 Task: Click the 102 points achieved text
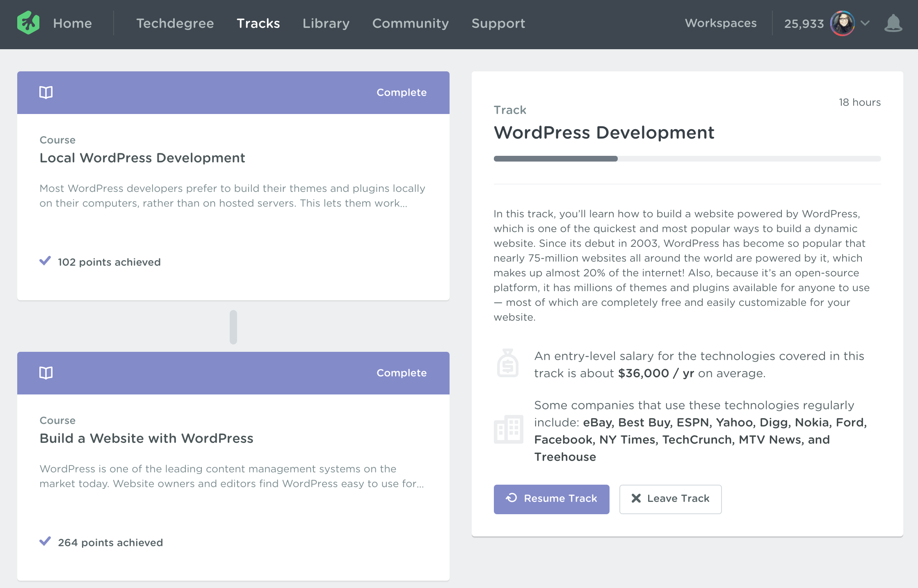[x=109, y=262]
